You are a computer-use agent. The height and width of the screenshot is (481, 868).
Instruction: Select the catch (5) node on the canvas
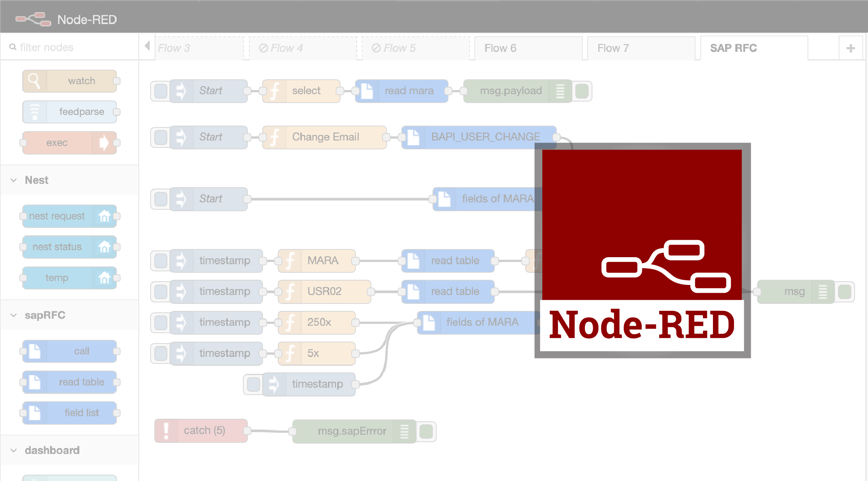click(204, 430)
